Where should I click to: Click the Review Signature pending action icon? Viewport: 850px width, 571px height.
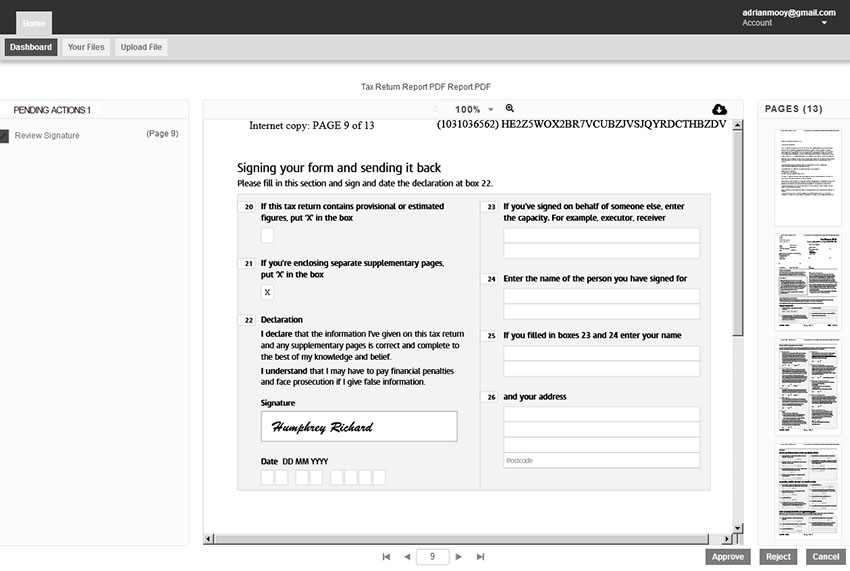(4, 136)
